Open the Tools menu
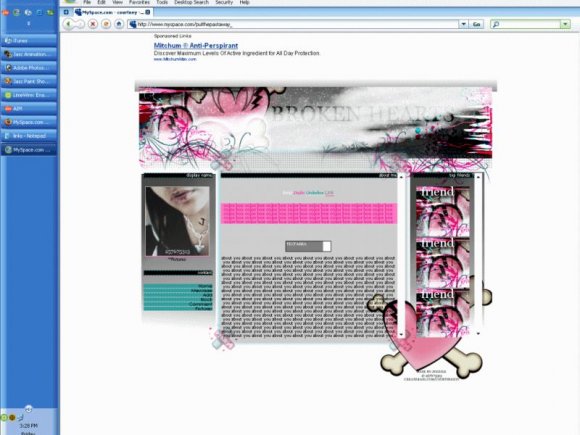 [x=162, y=2]
